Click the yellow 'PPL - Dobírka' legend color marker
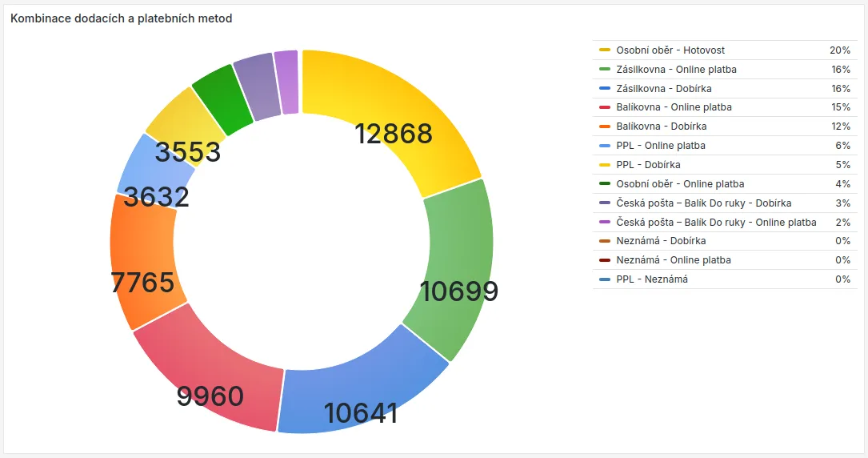Screen dimensions: 868x458 pos(605,165)
